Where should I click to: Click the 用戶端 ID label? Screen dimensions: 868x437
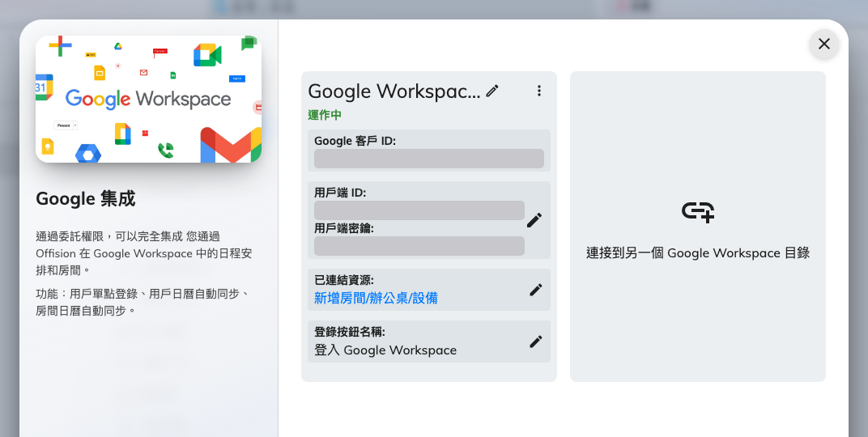(340, 193)
